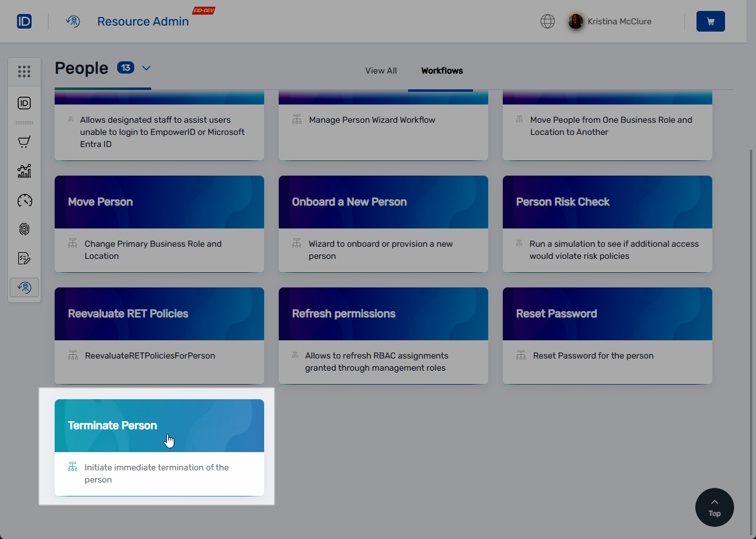This screenshot has height=539, width=756.
Task: Open the dashboard gauge icon in sidebar
Action: [24, 200]
